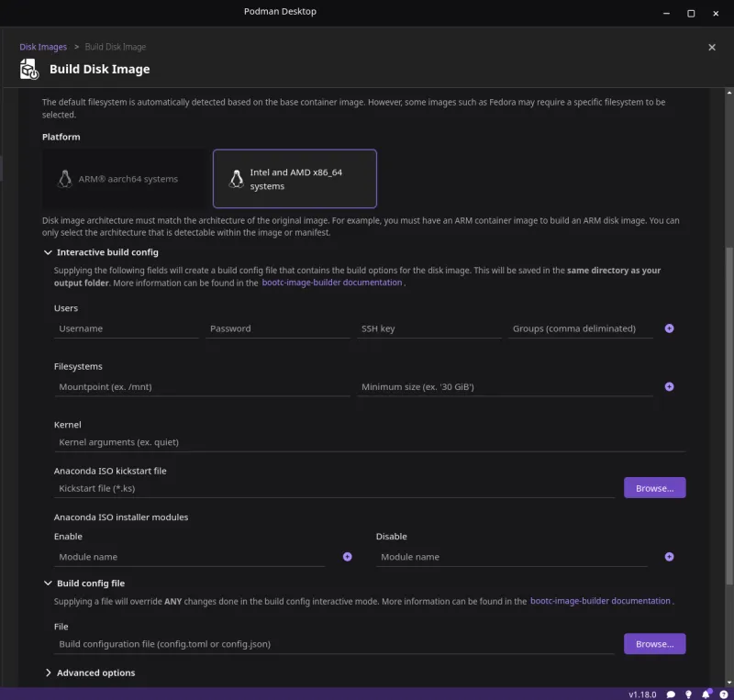Open the notifications bell icon
This screenshot has height=700, width=734.
(x=706, y=694)
